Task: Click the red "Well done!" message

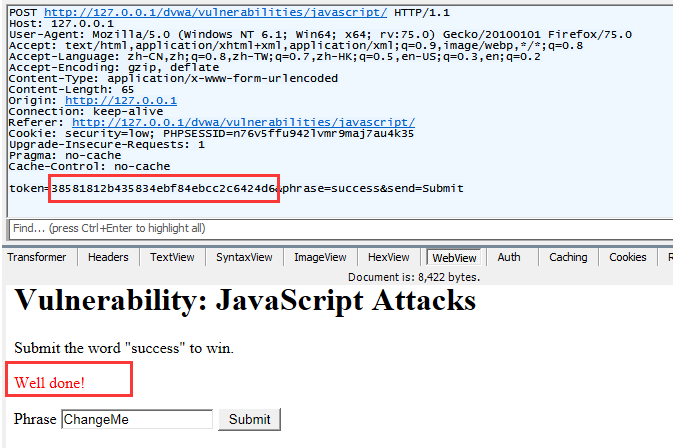Action: 50,383
